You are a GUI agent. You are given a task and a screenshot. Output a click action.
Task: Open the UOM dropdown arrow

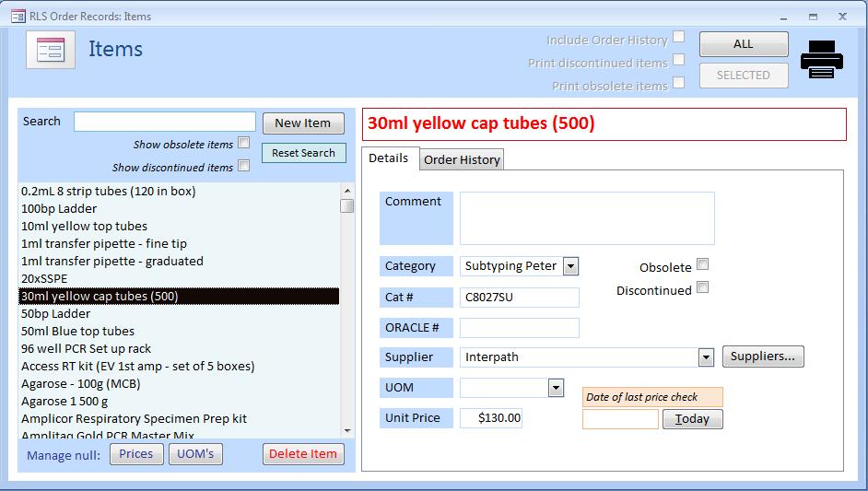pyautogui.click(x=556, y=388)
